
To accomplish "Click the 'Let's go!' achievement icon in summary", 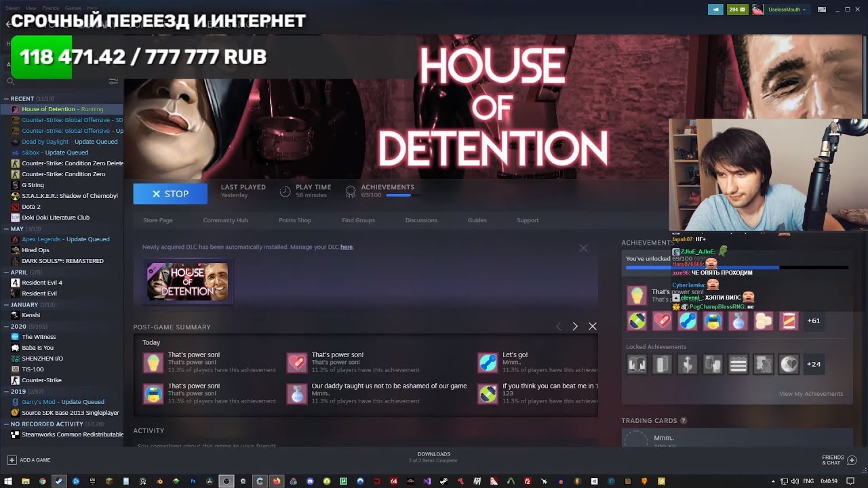I will coord(488,363).
